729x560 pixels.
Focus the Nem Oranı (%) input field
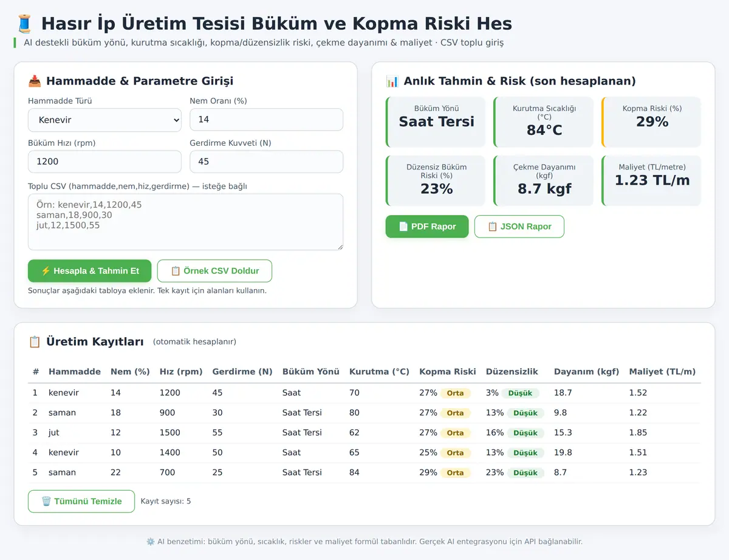coord(266,120)
